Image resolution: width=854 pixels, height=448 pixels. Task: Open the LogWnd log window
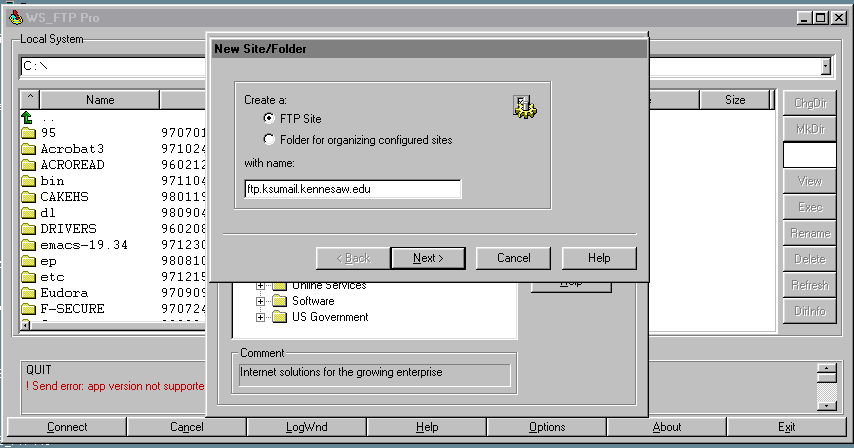[x=307, y=427]
